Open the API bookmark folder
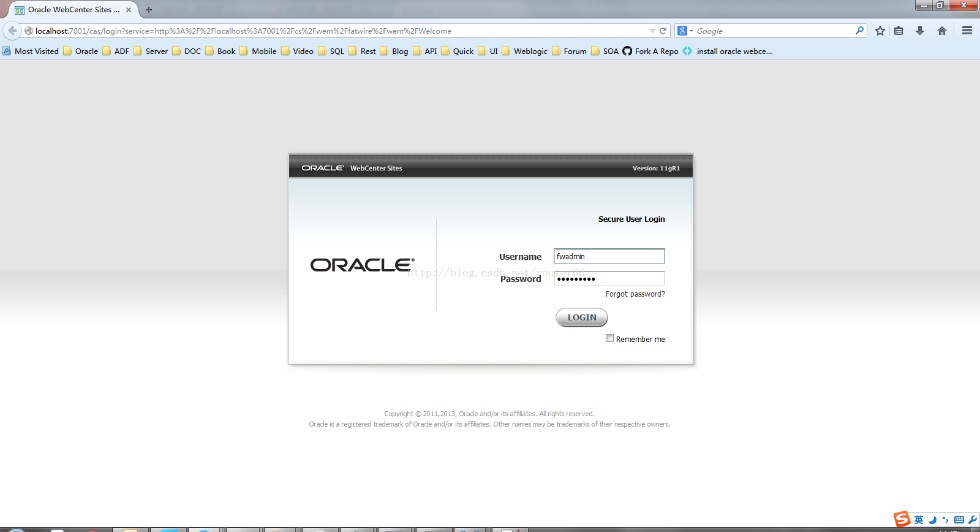Image resolution: width=980 pixels, height=532 pixels. [x=424, y=51]
